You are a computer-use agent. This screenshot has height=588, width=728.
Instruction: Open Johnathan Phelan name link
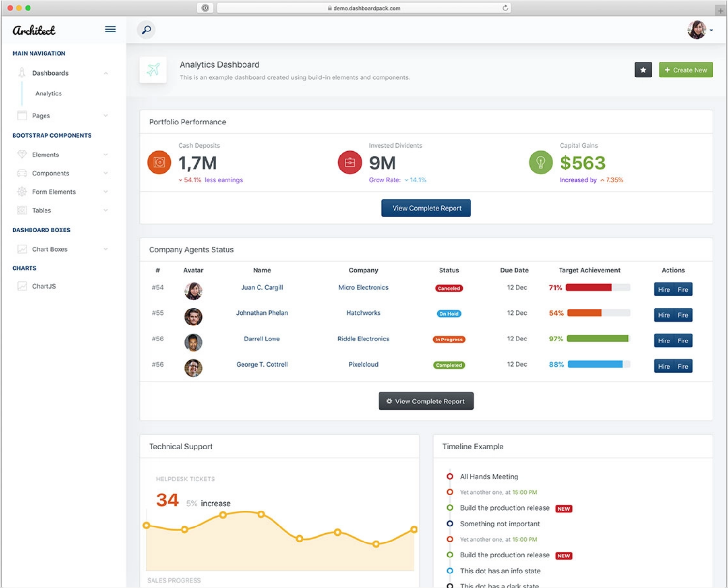pos(262,313)
